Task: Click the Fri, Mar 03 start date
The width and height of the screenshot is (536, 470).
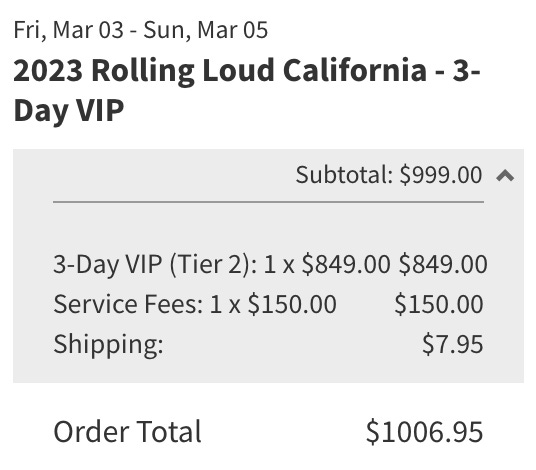Action: pos(68,30)
